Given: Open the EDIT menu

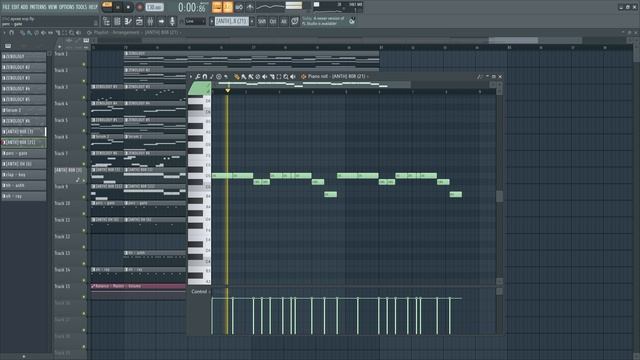Looking at the screenshot, I should pyautogui.click(x=15, y=7).
